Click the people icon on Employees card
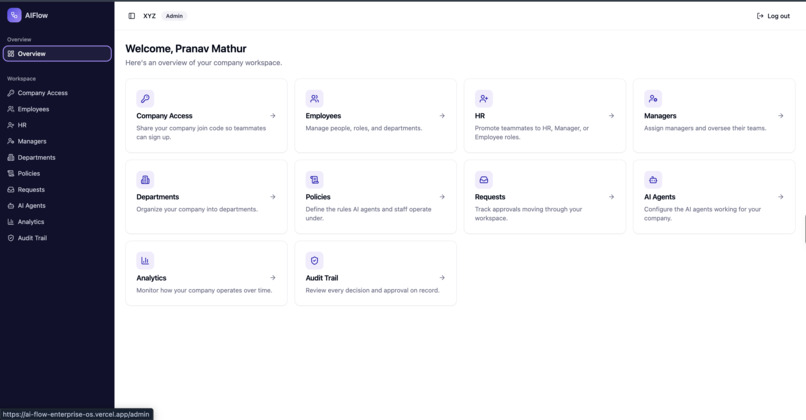 coord(314,98)
